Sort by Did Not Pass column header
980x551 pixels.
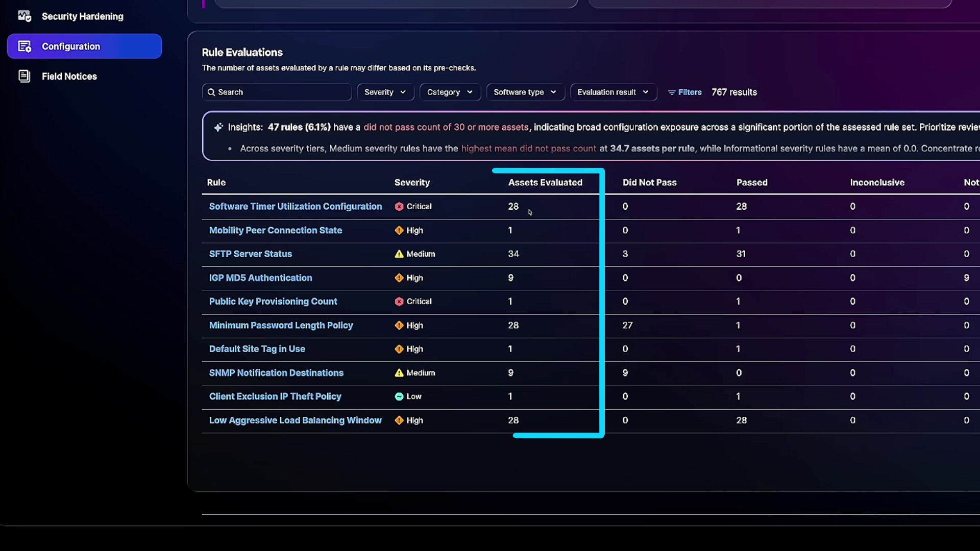click(x=649, y=183)
